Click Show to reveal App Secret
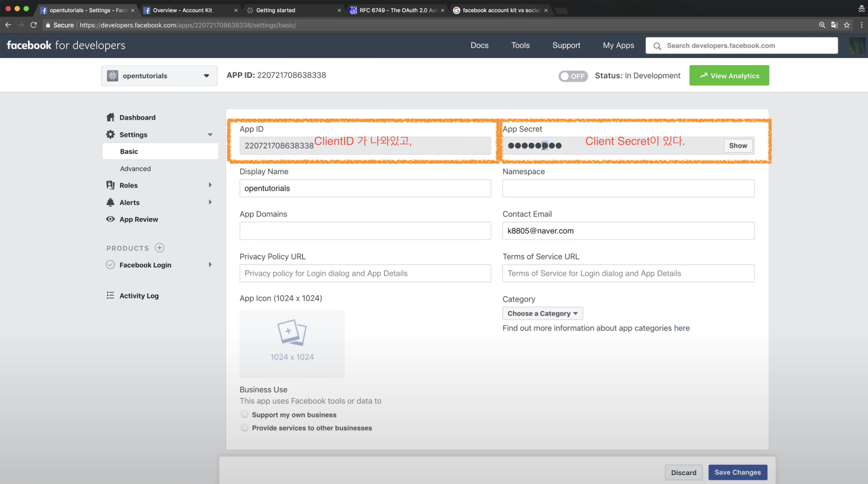Image resolution: width=868 pixels, height=484 pixels. coord(738,146)
